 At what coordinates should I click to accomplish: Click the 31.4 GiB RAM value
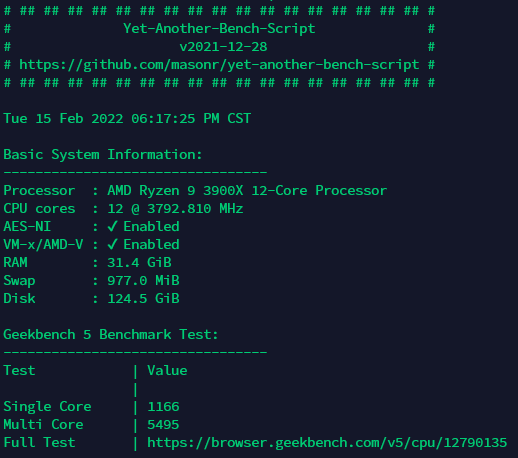pos(139,262)
